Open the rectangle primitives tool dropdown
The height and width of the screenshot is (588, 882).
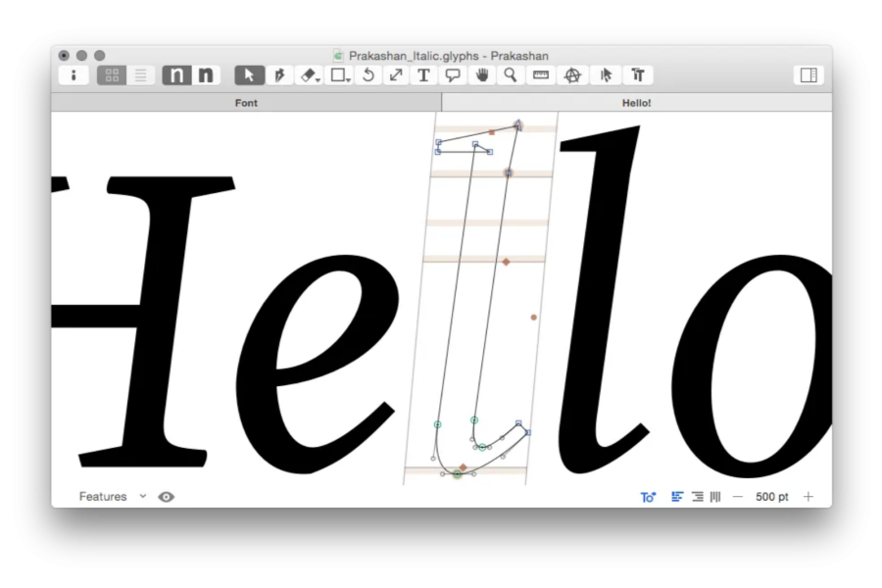(x=340, y=75)
